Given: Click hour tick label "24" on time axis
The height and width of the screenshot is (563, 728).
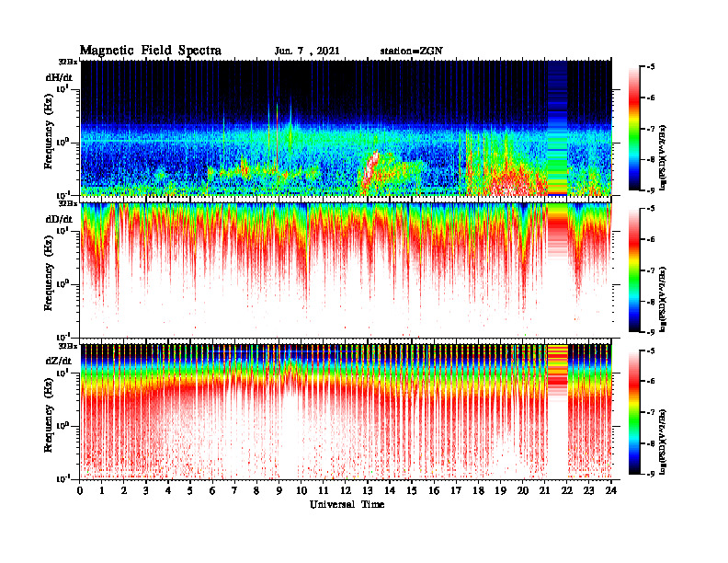Looking at the screenshot, I should [x=611, y=491].
